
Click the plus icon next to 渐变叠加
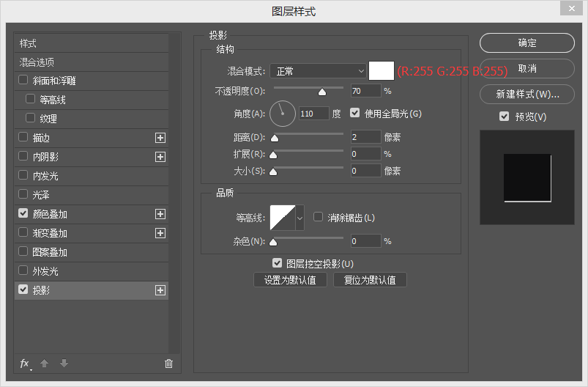pos(160,233)
